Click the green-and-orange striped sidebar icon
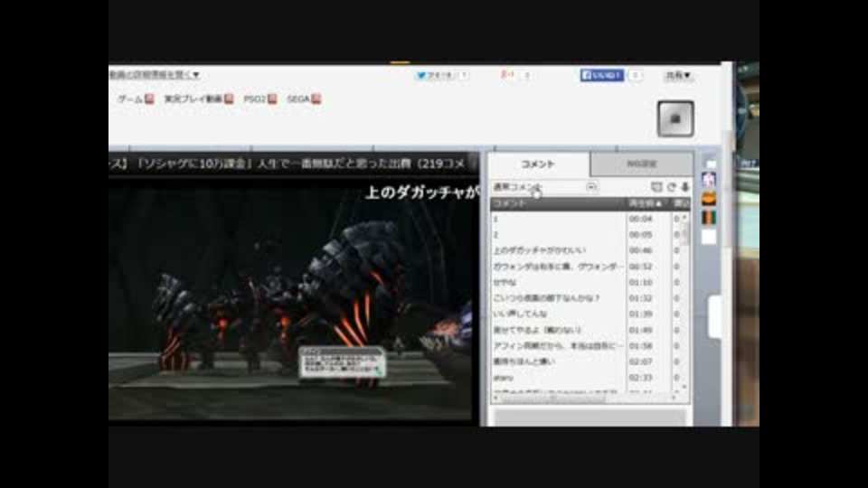 (x=709, y=218)
